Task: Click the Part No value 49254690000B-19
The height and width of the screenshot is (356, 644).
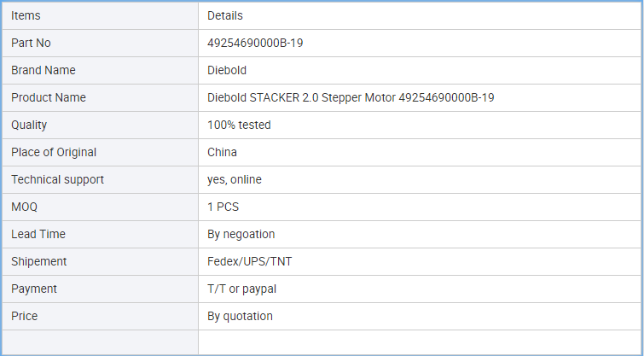Action: 255,43
